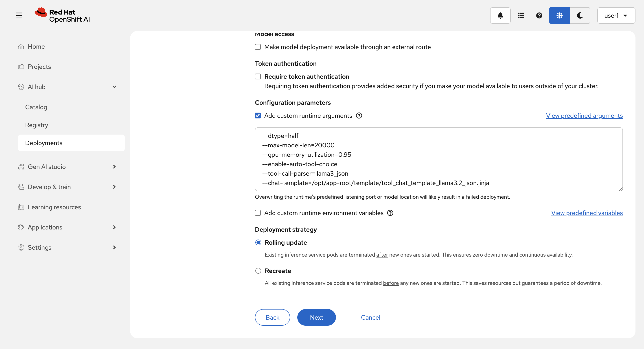
Task: Go to Registry in the sidebar
Action: pyautogui.click(x=37, y=125)
